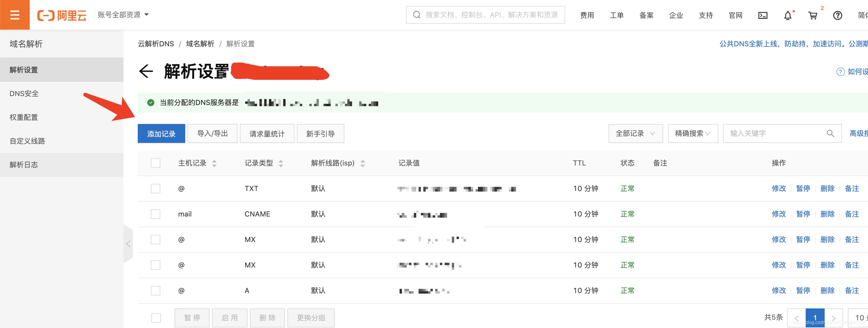This screenshot has width=868, height=328.
Task: Click the Aliyun logo
Action: (x=62, y=15)
